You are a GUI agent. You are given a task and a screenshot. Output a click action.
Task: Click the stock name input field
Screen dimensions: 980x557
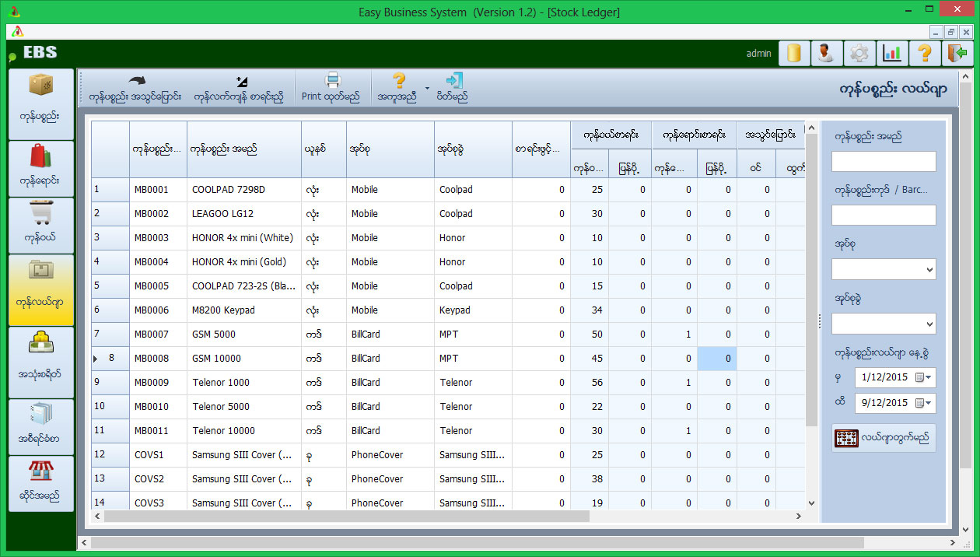(x=884, y=161)
